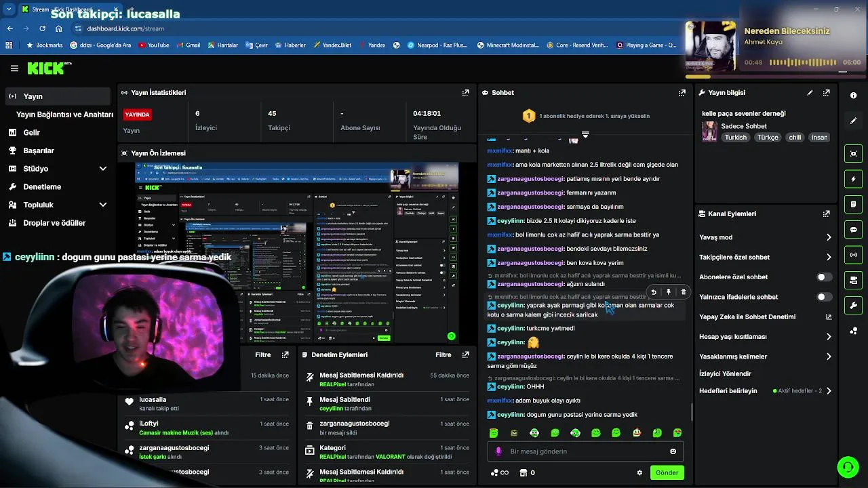Viewport: 868px width, 488px height.
Task: Open Yasaklanmış kelimeler options arrow
Action: (829, 357)
